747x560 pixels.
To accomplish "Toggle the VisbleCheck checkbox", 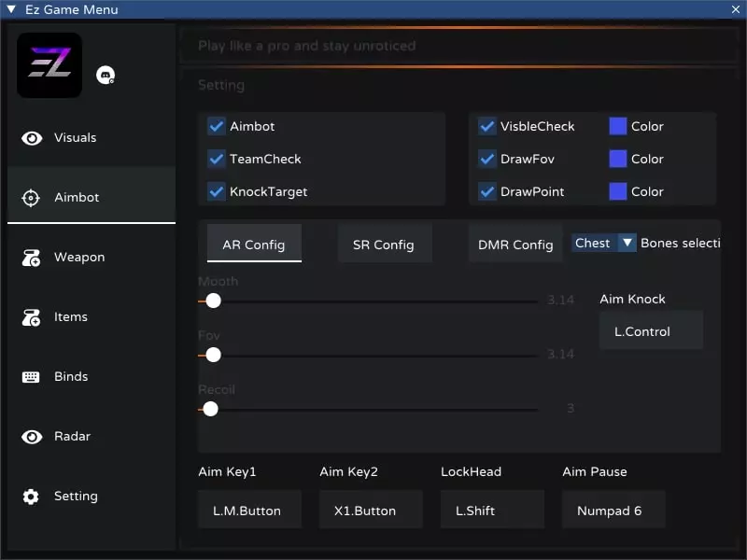I will [486, 127].
